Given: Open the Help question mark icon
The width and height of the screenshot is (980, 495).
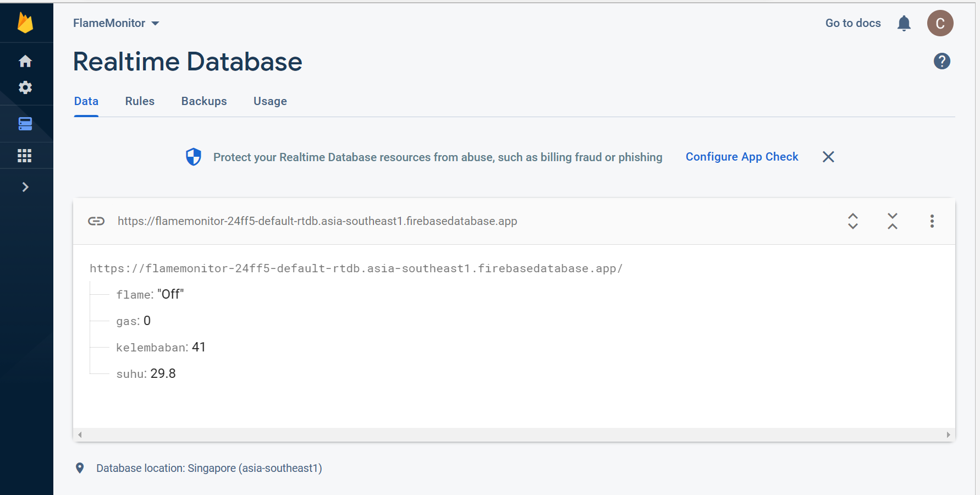Looking at the screenshot, I should [x=942, y=61].
